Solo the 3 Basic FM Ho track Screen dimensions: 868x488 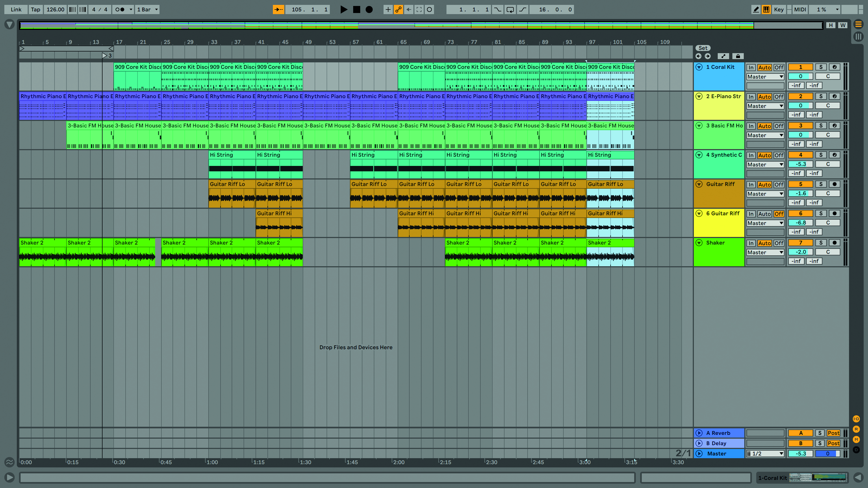pyautogui.click(x=821, y=126)
